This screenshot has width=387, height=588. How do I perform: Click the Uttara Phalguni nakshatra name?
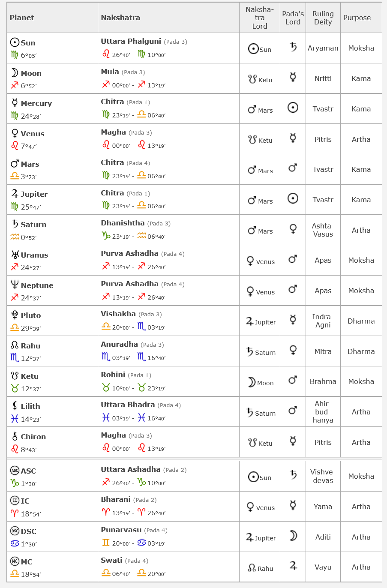coord(131,41)
